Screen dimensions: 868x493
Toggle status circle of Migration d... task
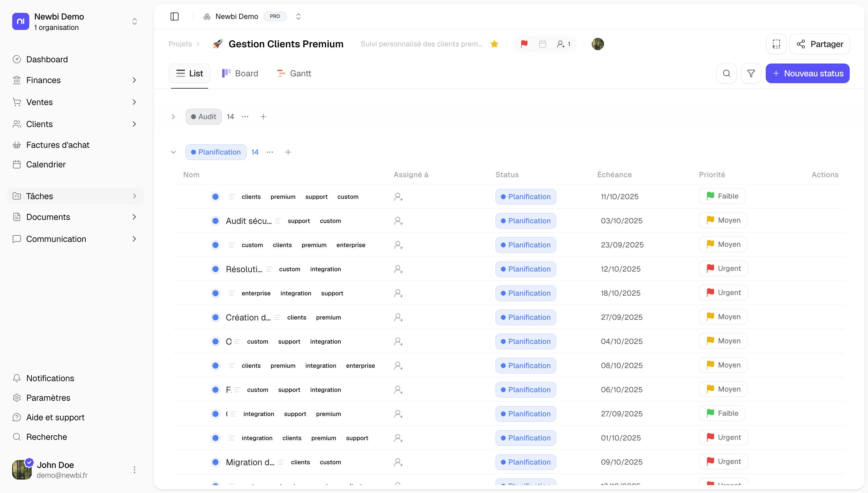point(215,462)
